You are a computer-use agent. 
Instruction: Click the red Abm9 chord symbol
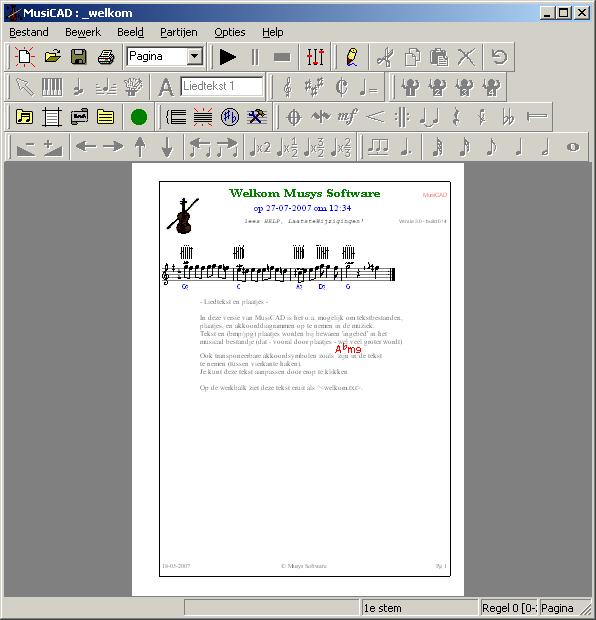[x=348, y=349]
